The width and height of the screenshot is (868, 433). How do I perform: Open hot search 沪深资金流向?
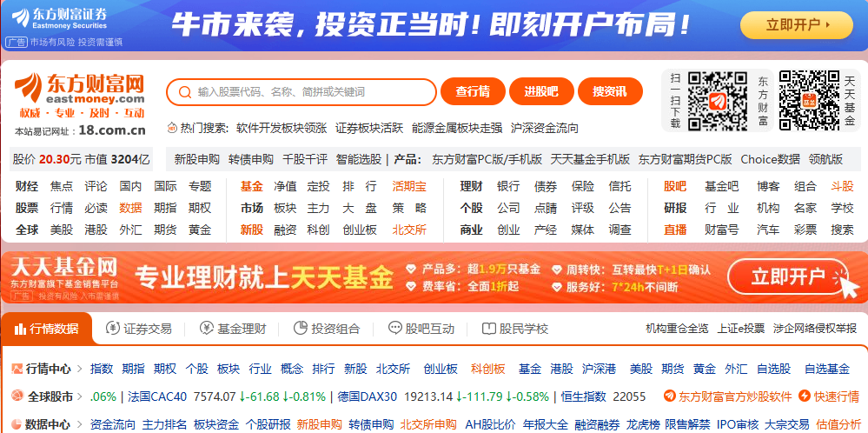545,129
